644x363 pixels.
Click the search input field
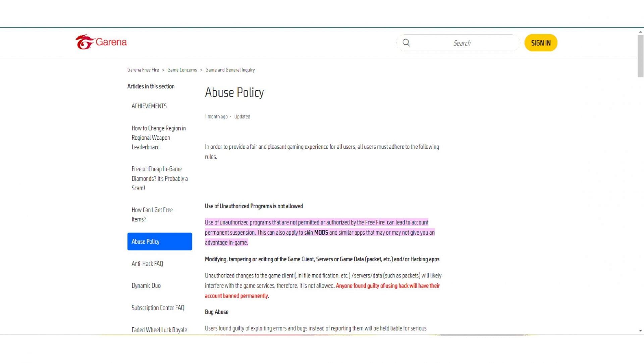click(462, 43)
